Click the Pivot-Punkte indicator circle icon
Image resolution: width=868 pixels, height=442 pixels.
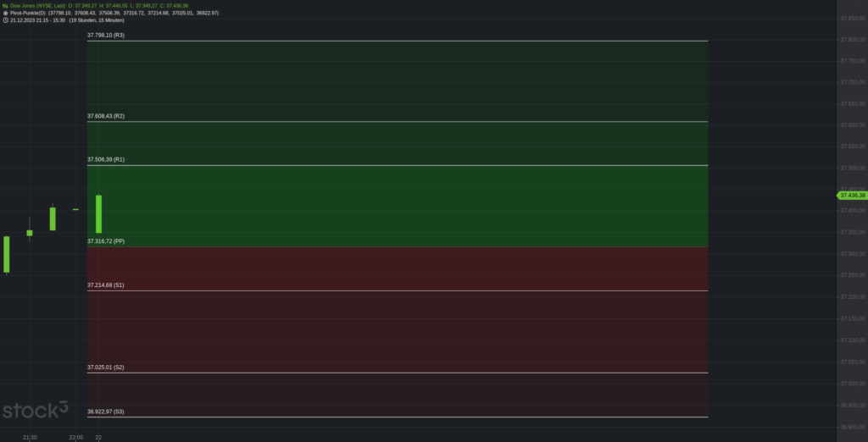click(5, 13)
